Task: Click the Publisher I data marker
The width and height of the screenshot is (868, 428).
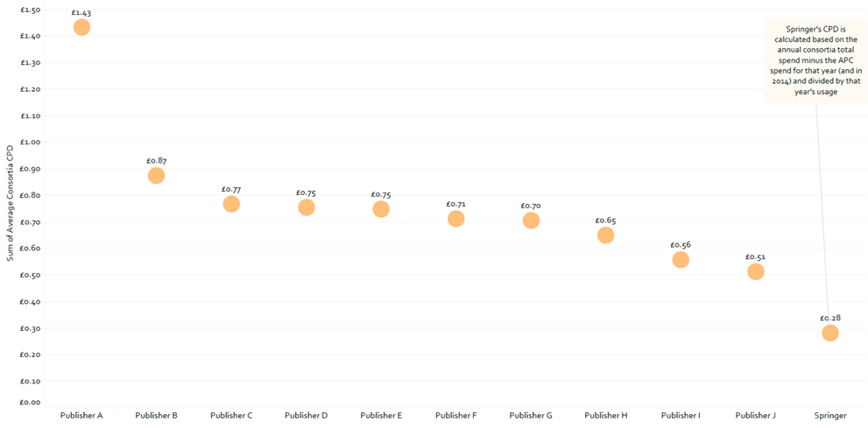Action: pos(681,259)
